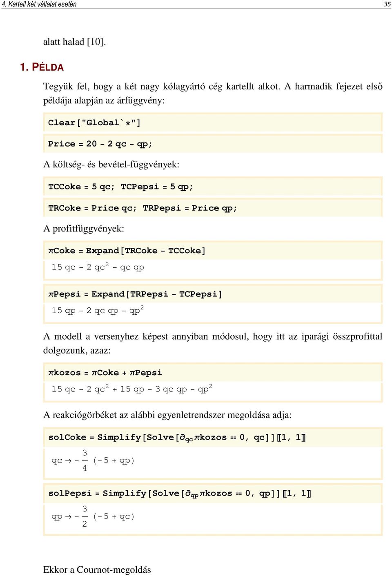
Task: Select the πPepsi = Expand input line
Action: (x=213, y=294)
